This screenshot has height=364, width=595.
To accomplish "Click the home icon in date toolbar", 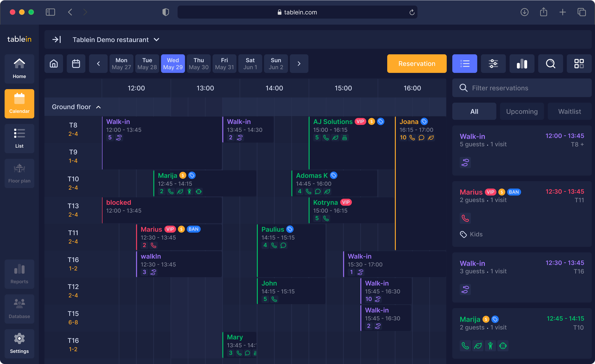I will pyautogui.click(x=54, y=64).
